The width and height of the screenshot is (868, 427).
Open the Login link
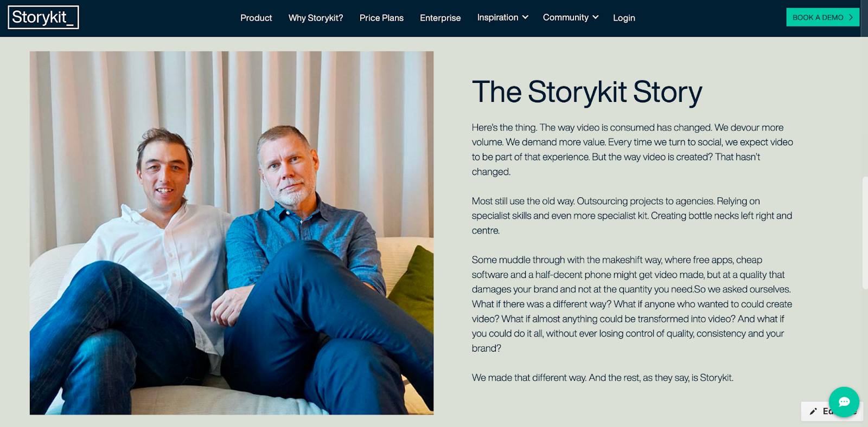point(623,17)
